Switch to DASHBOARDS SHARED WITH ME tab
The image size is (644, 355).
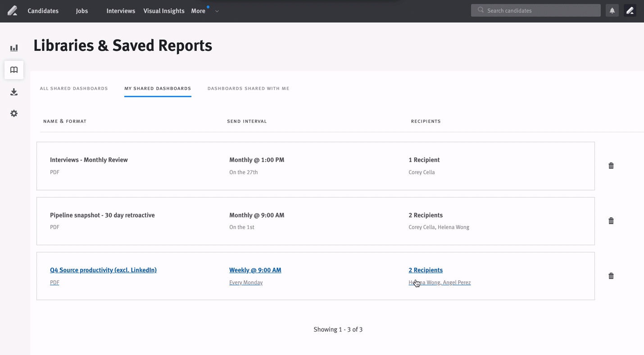point(248,88)
